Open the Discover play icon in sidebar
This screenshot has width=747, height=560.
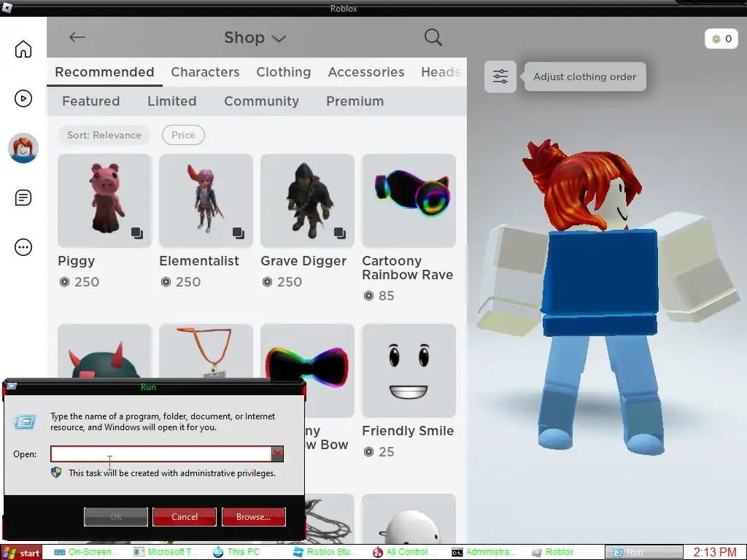pos(23,98)
